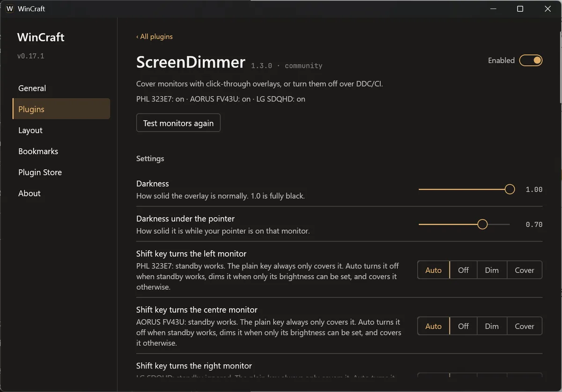Image resolution: width=562 pixels, height=392 pixels.
Task: Click the Test monitors again button
Action: (x=178, y=123)
